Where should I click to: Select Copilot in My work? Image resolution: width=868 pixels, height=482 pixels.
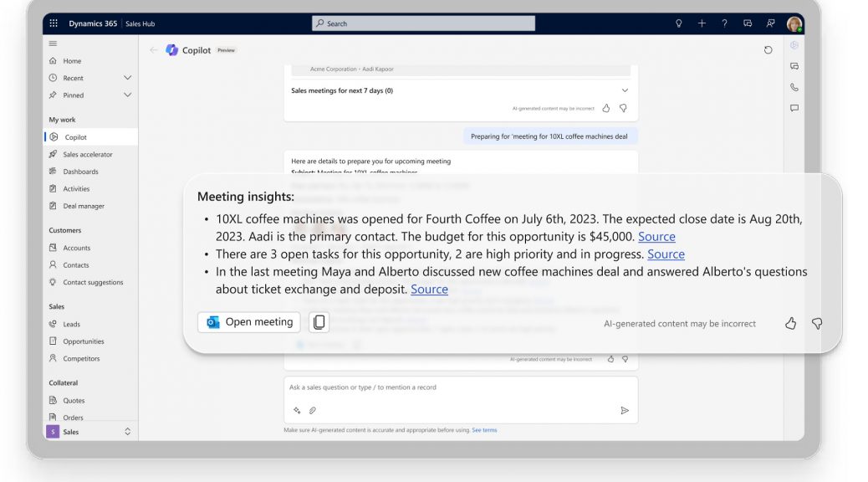[x=90, y=137]
